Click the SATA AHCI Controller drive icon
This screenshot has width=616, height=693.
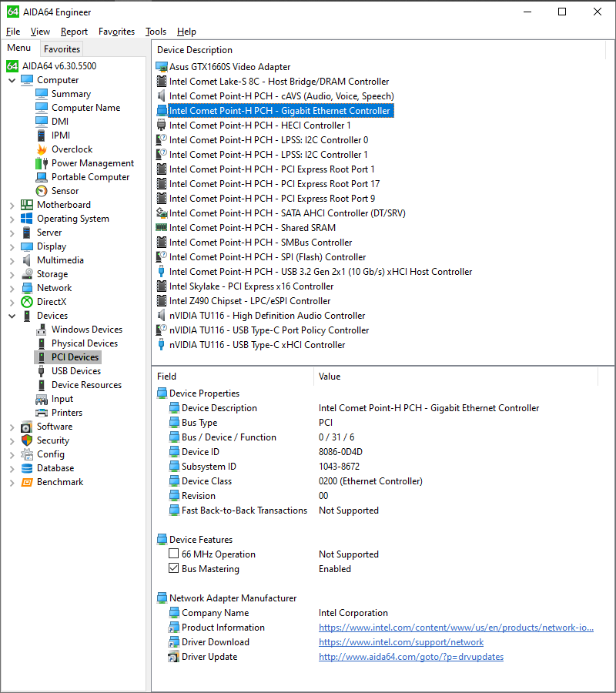pyautogui.click(x=162, y=213)
